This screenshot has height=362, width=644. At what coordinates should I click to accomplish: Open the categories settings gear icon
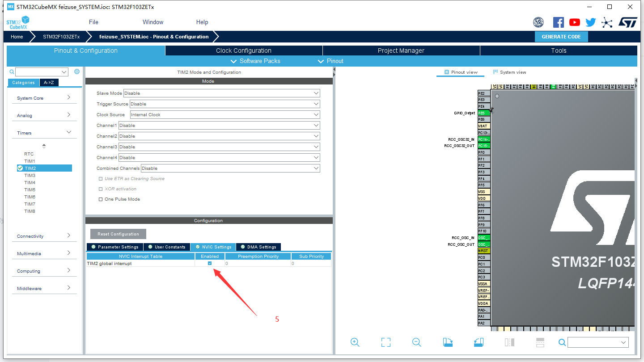[77, 72]
